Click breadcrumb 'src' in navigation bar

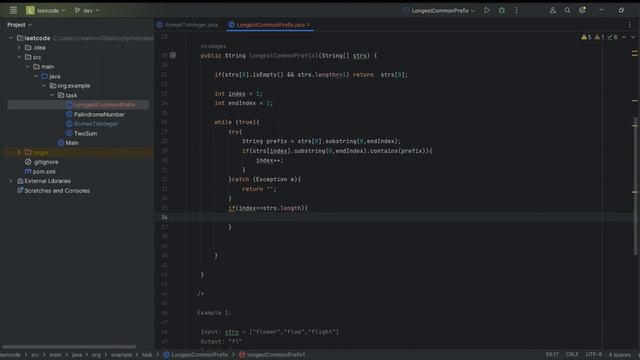point(35,355)
